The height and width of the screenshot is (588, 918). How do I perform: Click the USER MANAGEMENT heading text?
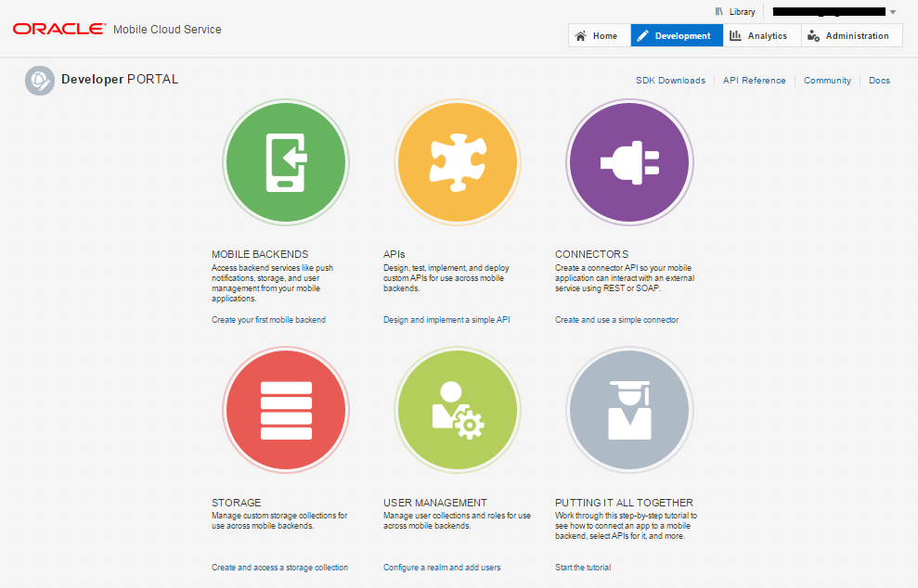(435, 503)
